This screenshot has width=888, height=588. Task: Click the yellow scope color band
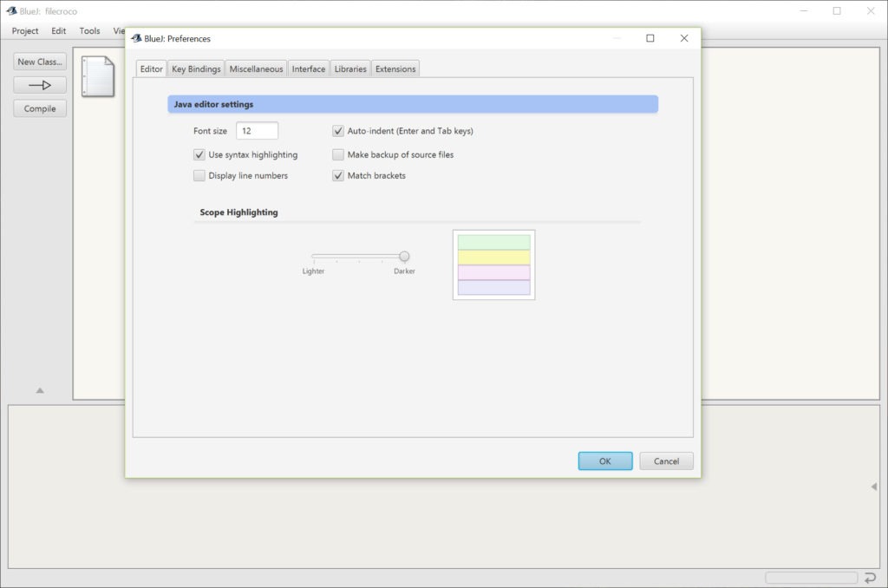493,258
